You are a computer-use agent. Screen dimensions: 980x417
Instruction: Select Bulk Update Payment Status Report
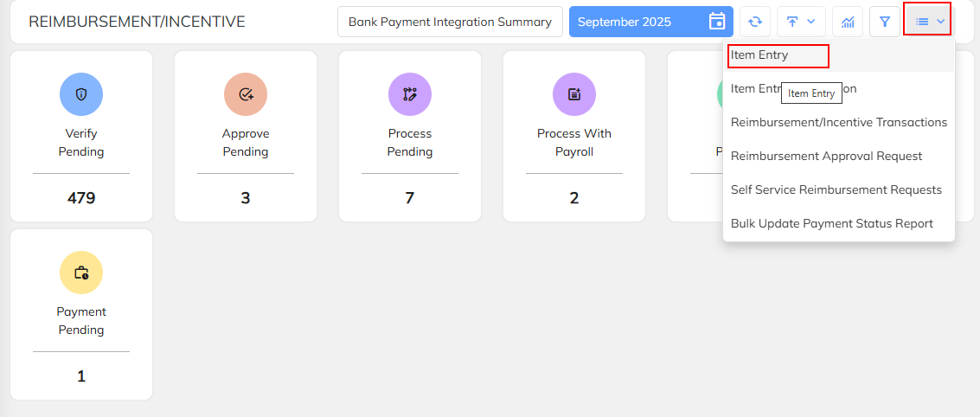coord(831,224)
